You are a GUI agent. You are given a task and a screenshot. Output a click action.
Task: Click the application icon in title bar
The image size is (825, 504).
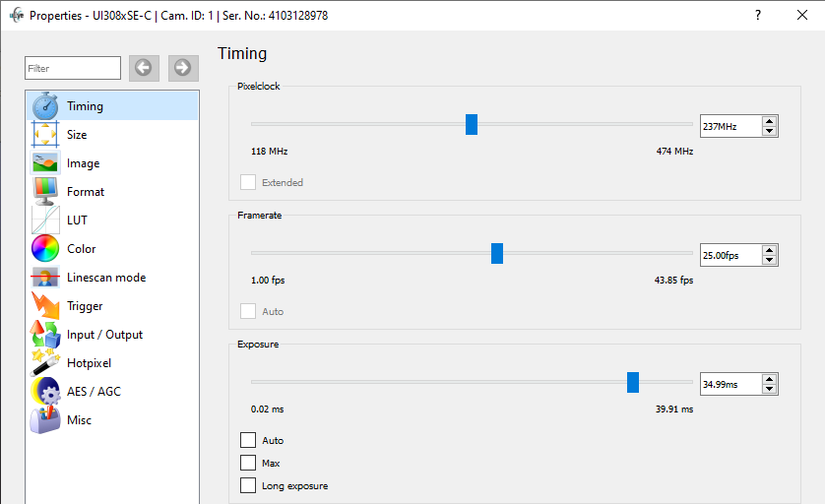[x=17, y=15]
